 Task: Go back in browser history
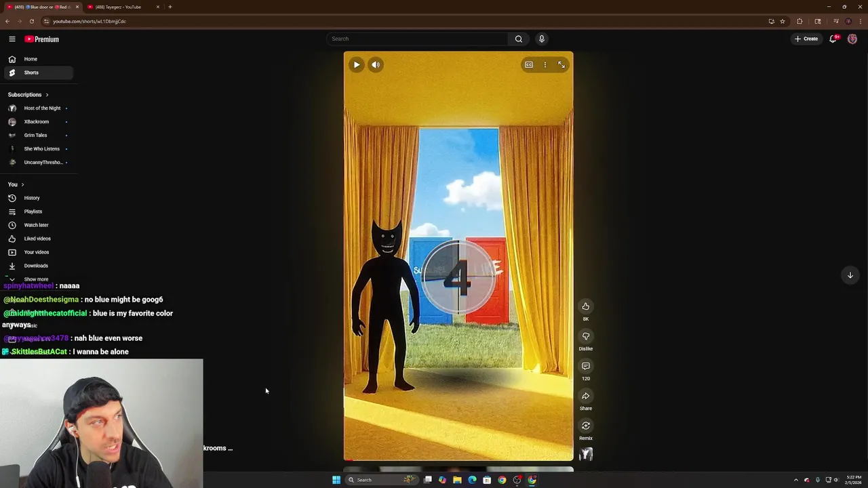click(7, 21)
